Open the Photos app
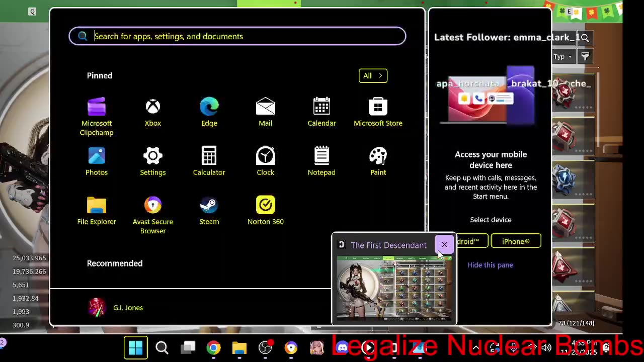Image resolution: width=644 pixels, height=362 pixels. click(x=97, y=162)
